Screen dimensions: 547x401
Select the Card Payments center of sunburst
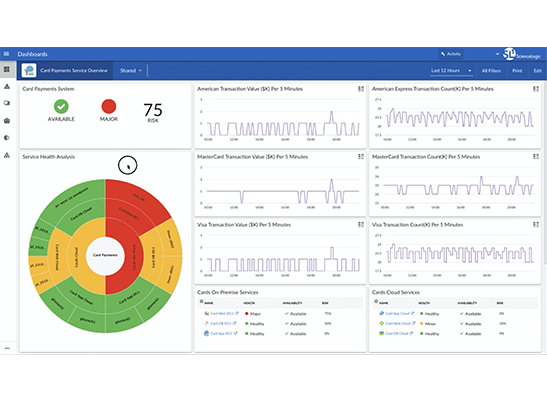click(x=105, y=255)
